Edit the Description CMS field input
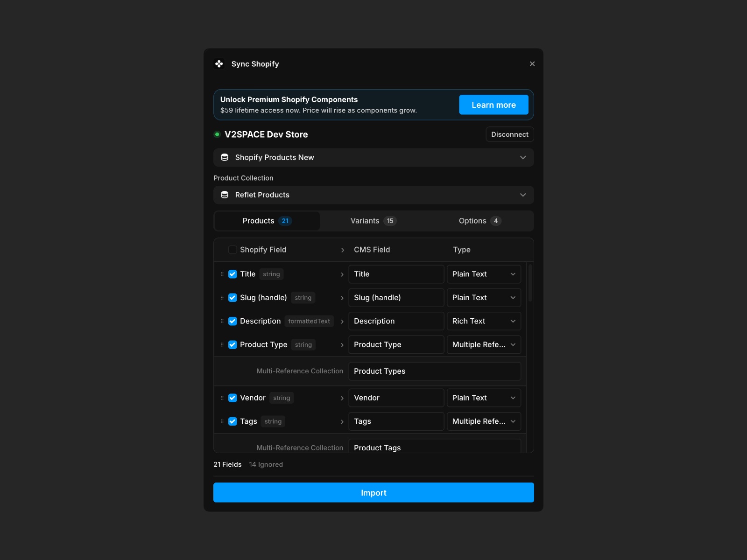The height and width of the screenshot is (560, 747). (396, 321)
